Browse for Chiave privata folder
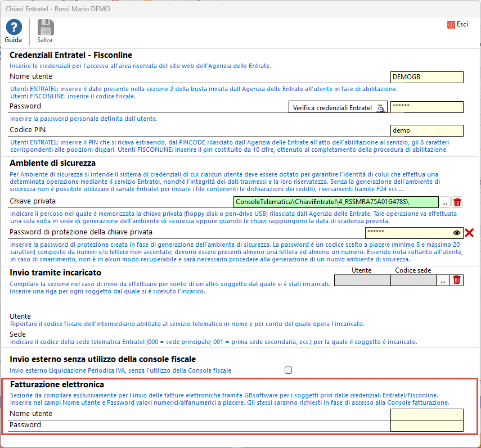This screenshot has height=448, width=481. 444,202
